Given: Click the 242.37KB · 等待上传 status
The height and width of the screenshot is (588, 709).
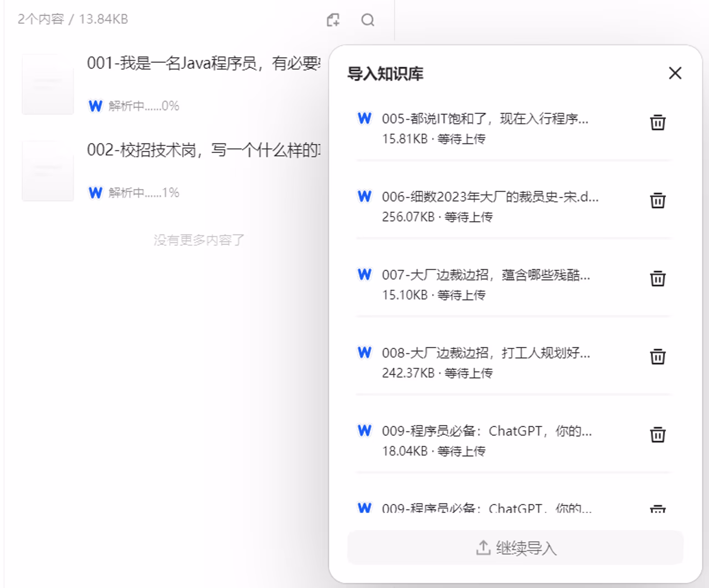Looking at the screenshot, I should [x=437, y=373].
